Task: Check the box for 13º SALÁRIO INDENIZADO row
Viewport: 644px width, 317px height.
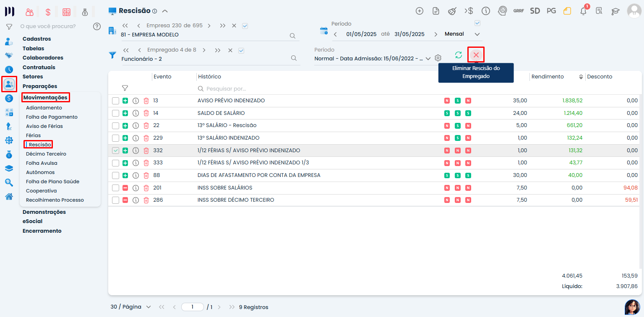Action: [x=116, y=138]
